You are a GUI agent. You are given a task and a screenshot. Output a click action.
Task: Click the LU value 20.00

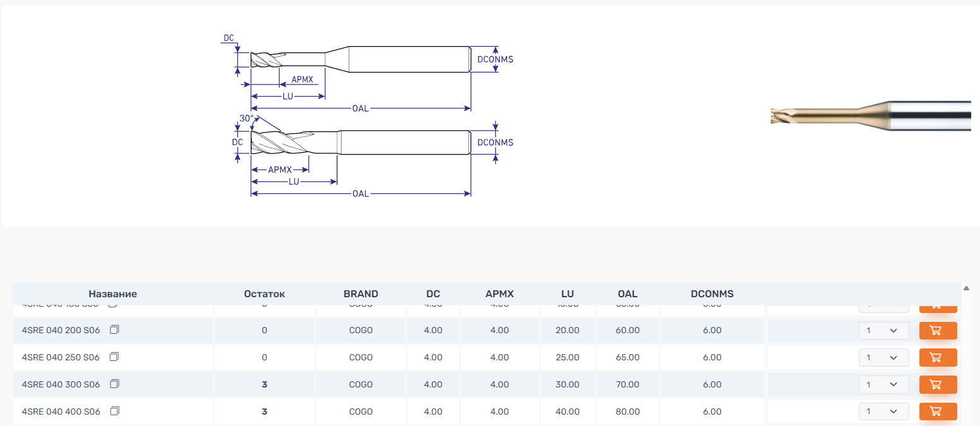(568, 331)
